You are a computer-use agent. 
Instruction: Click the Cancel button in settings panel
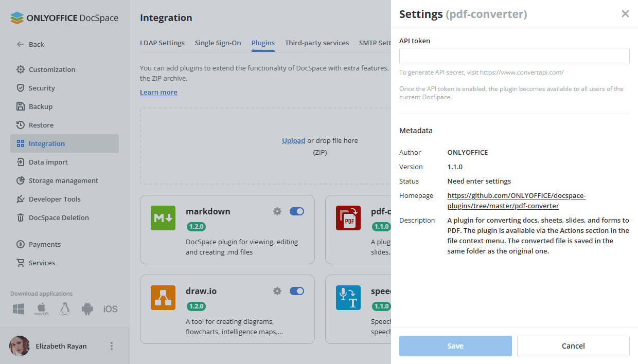[573, 346]
